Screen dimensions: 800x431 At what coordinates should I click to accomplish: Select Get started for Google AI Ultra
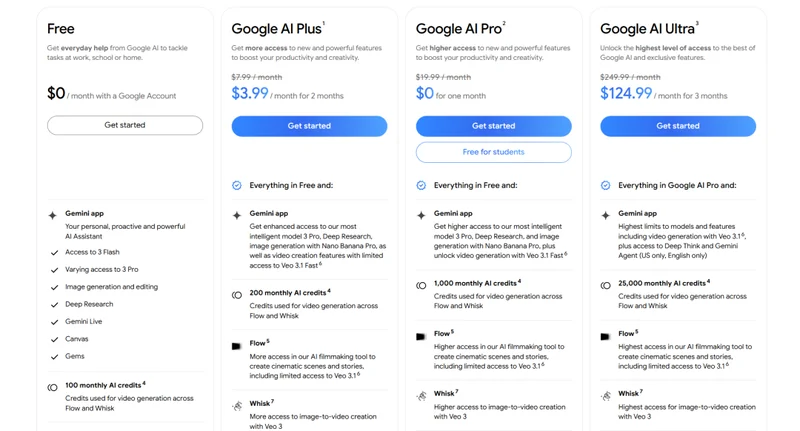677,126
